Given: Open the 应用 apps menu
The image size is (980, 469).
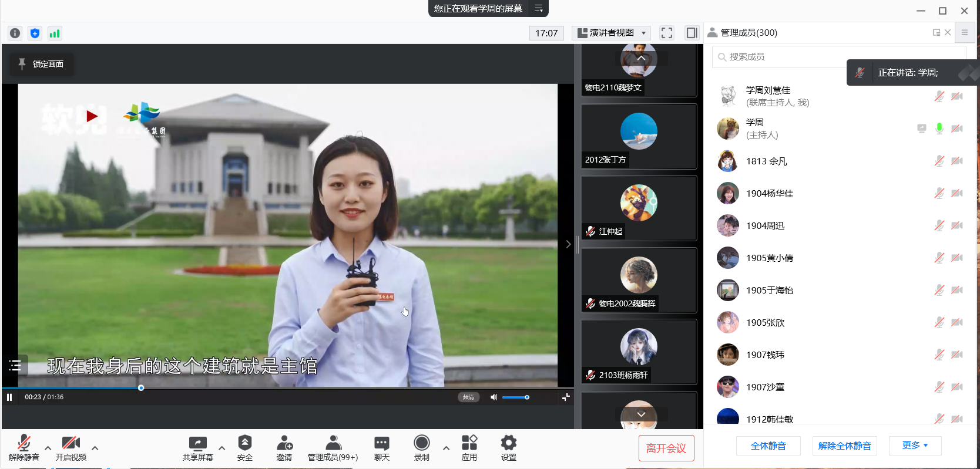Looking at the screenshot, I should click(469, 448).
